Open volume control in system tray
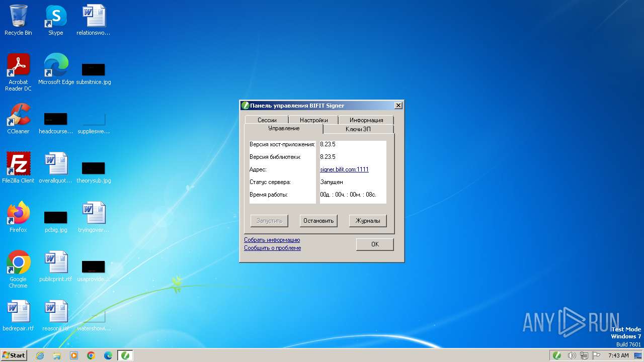The width and height of the screenshot is (644, 362). [x=572, y=355]
